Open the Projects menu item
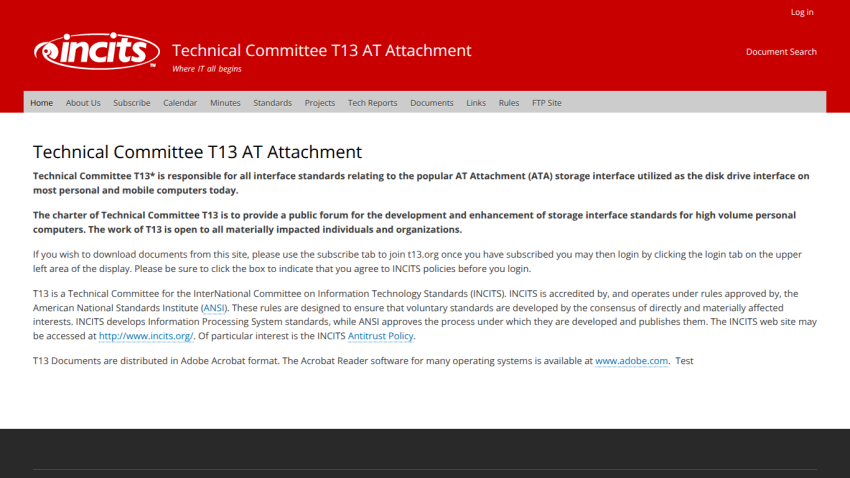 [320, 102]
